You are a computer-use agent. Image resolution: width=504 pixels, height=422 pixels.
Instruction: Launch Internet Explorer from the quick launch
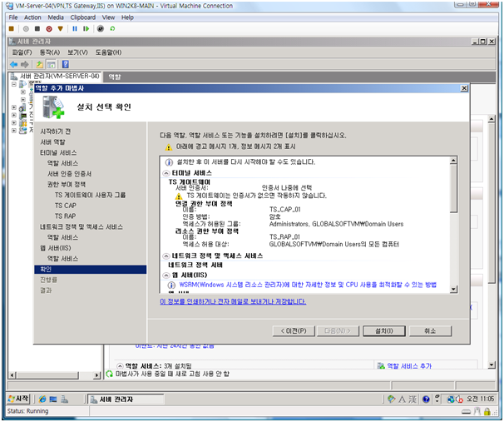click(x=42, y=400)
